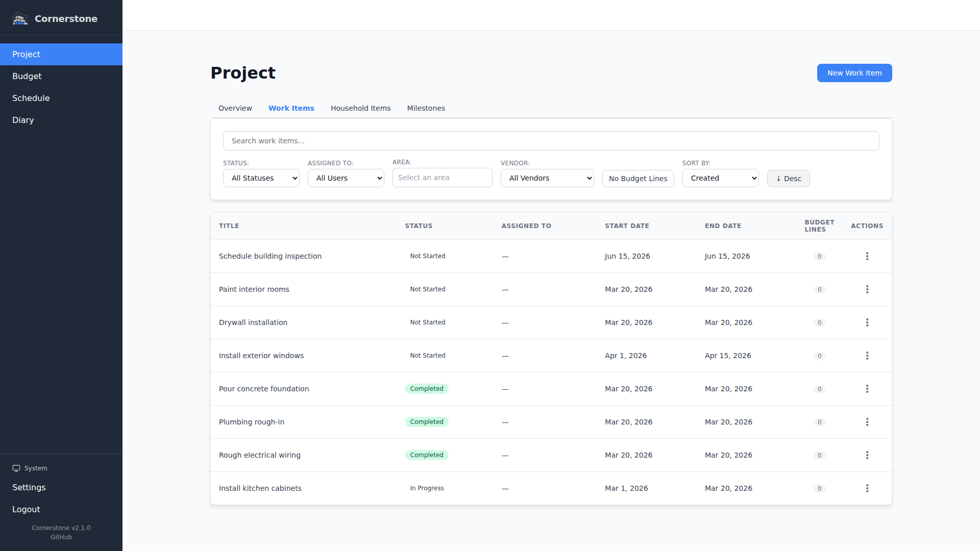The width and height of the screenshot is (980, 551).
Task: Toggle sort direction Desc button
Action: [x=788, y=179]
